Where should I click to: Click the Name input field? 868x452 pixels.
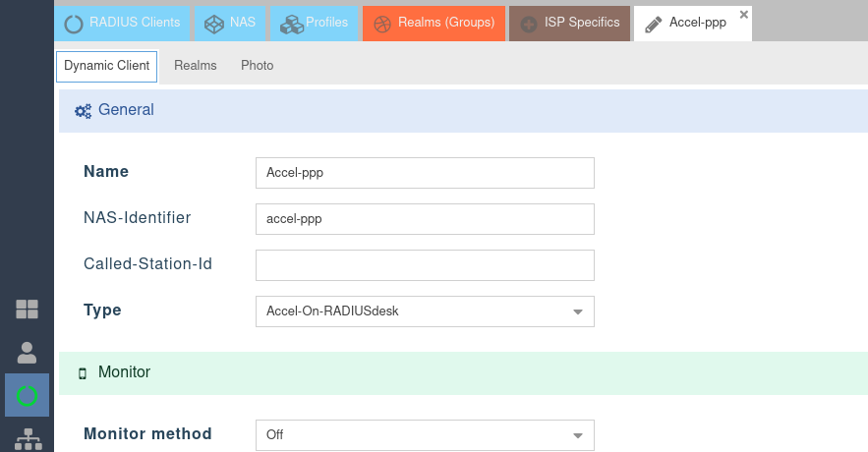pyautogui.click(x=425, y=173)
